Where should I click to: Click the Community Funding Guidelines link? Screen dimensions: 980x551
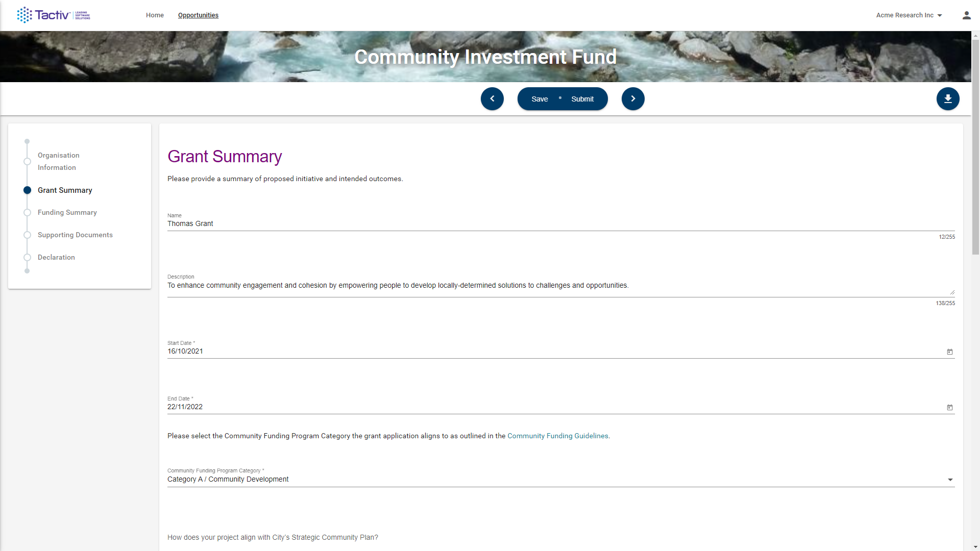click(x=558, y=435)
